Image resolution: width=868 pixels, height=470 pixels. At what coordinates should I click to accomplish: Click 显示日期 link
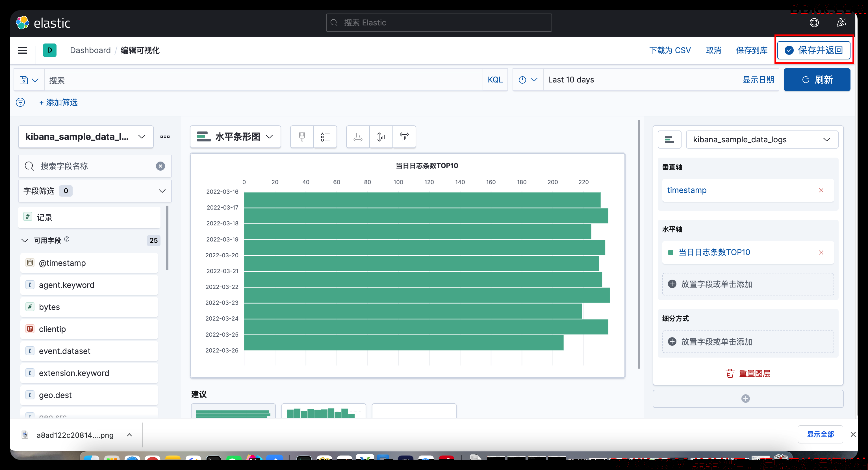758,80
